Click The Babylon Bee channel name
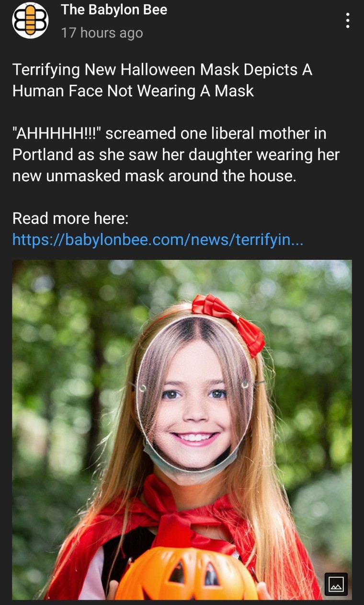 (114, 10)
